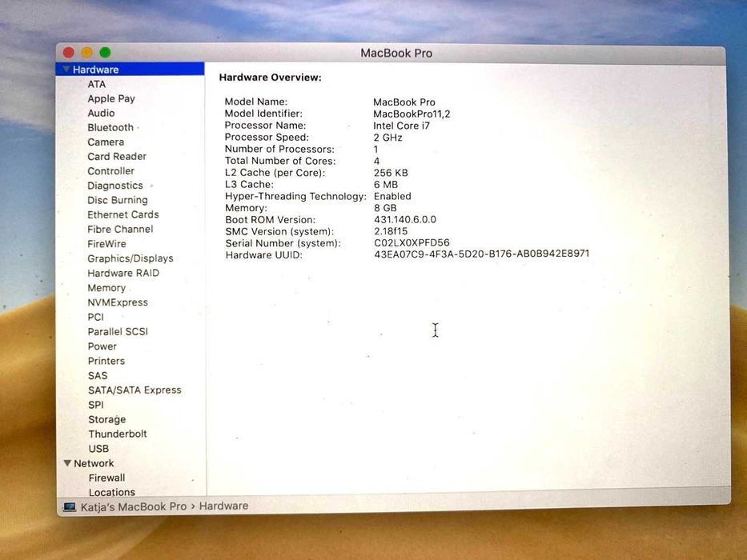
Task: Select Hardware RAID in the sidebar
Action: click(x=123, y=273)
